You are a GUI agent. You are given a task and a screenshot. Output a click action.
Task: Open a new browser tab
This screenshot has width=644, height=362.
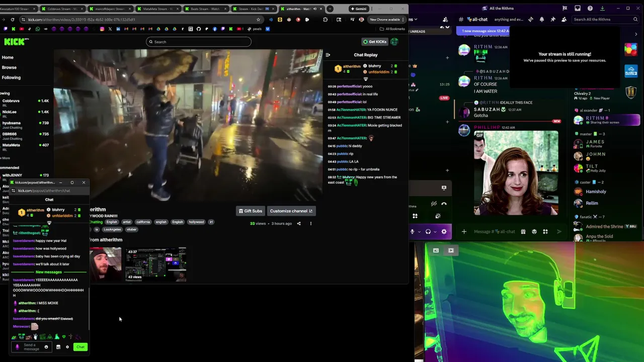330,9
